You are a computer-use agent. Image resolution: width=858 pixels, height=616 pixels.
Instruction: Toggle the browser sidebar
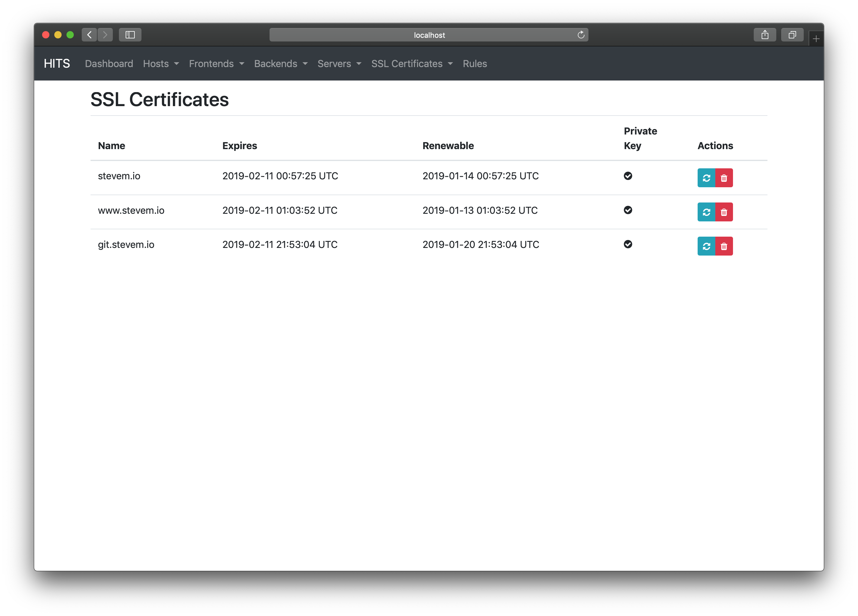pos(130,35)
